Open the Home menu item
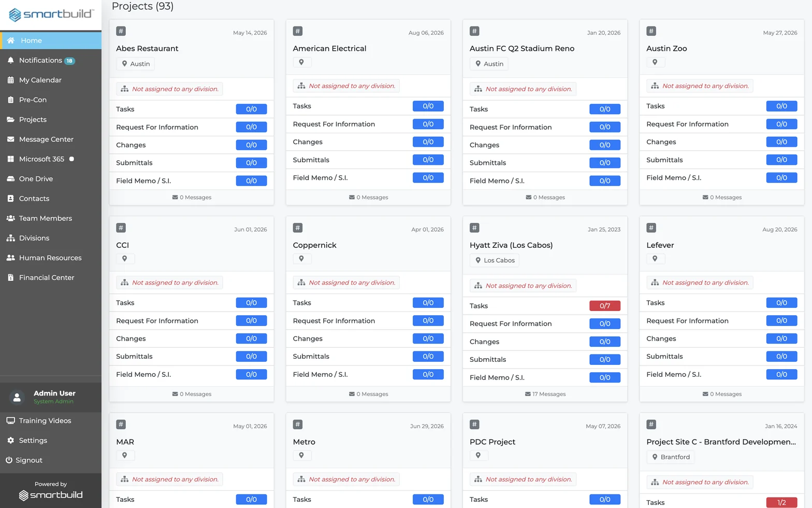Screen dimensions: 812x508 coord(51,40)
